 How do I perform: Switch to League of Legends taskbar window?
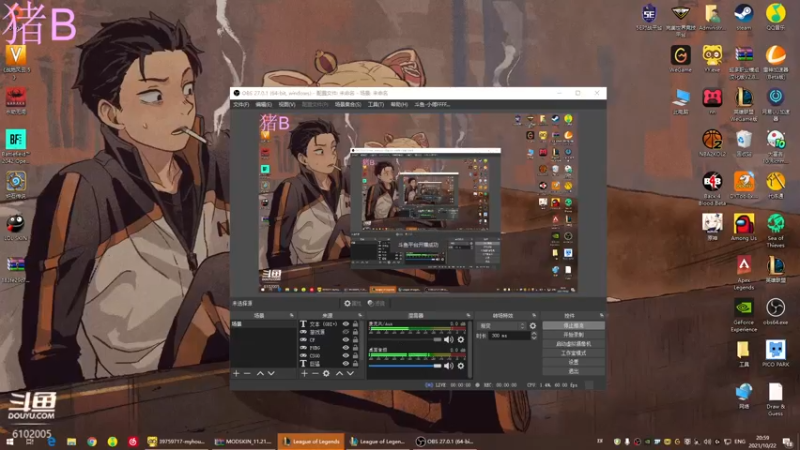point(311,441)
